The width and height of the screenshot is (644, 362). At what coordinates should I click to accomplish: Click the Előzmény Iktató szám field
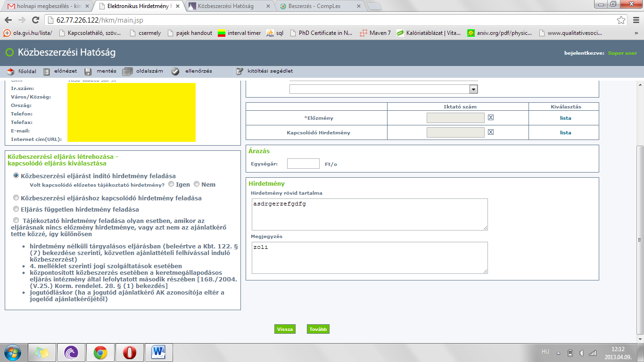pyautogui.click(x=455, y=118)
